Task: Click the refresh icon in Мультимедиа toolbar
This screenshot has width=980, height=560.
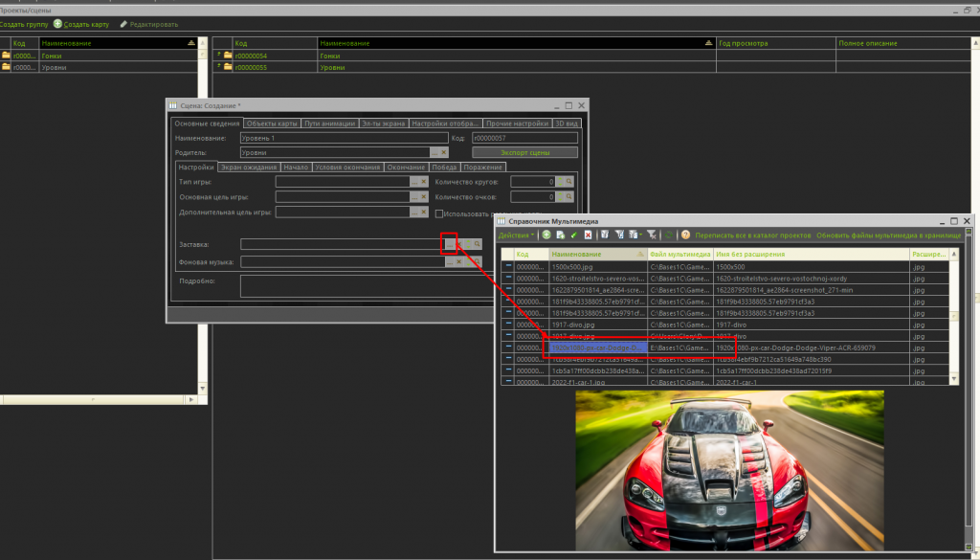Action: [x=669, y=235]
